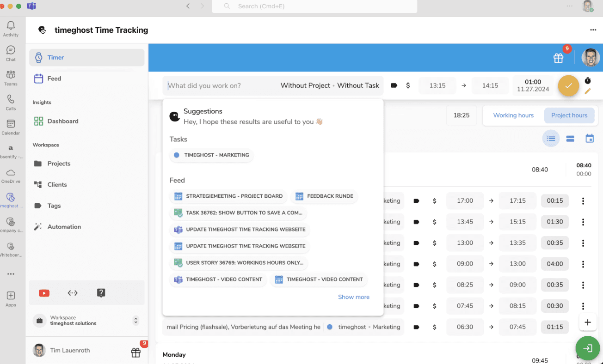Click the tag icon in the 17:00 entry row
Screen dimensions: 603x364
[416, 201]
